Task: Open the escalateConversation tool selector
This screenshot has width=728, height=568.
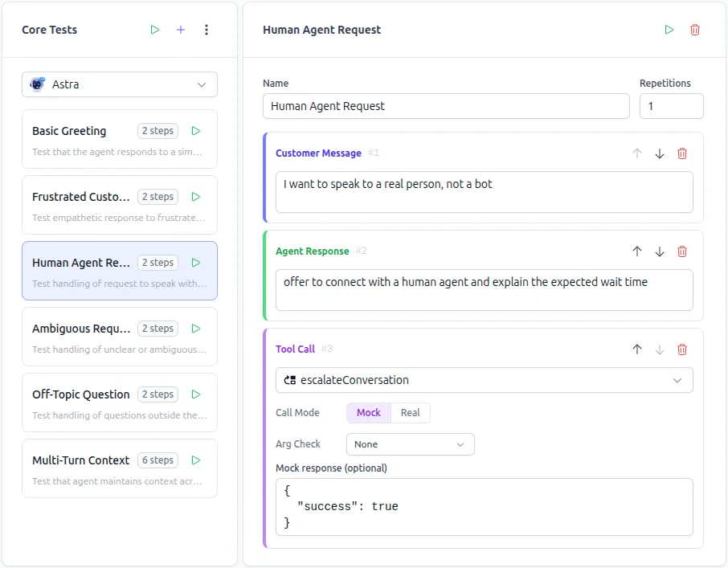Action: (x=485, y=379)
